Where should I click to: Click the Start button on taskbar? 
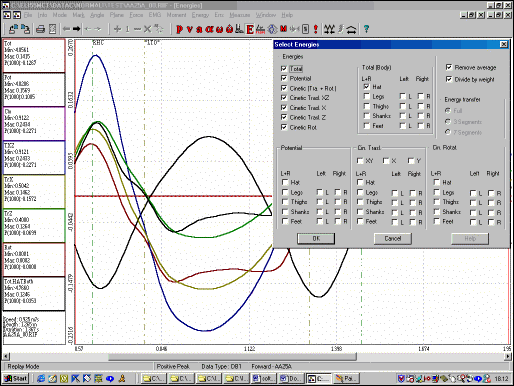point(16,379)
